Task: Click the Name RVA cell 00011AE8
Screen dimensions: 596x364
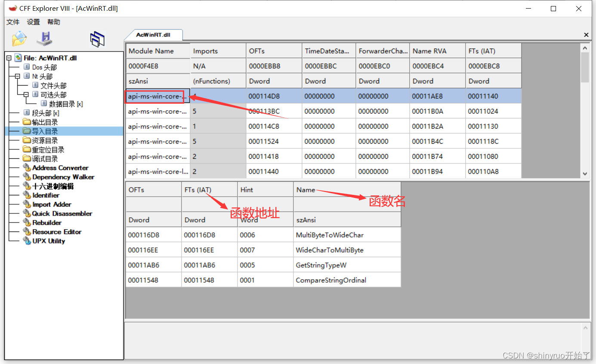Action: click(x=438, y=96)
